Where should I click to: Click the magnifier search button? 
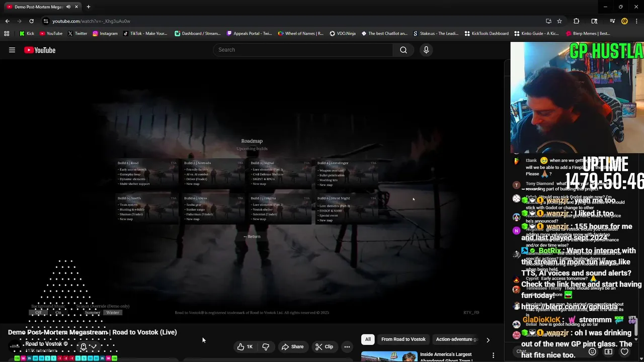404,50
